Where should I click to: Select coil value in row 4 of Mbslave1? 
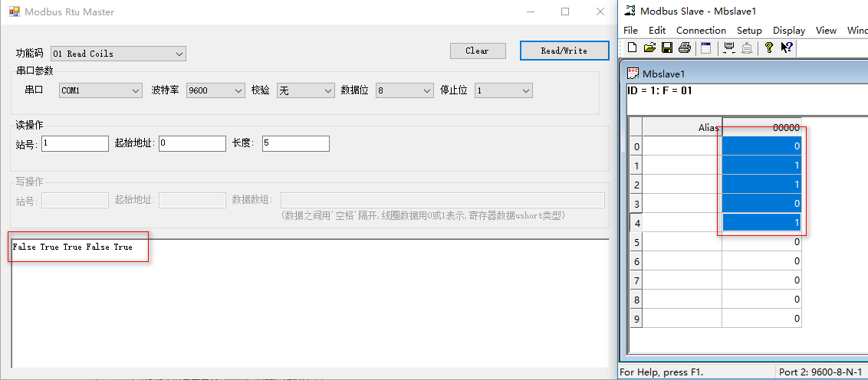click(x=761, y=222)
